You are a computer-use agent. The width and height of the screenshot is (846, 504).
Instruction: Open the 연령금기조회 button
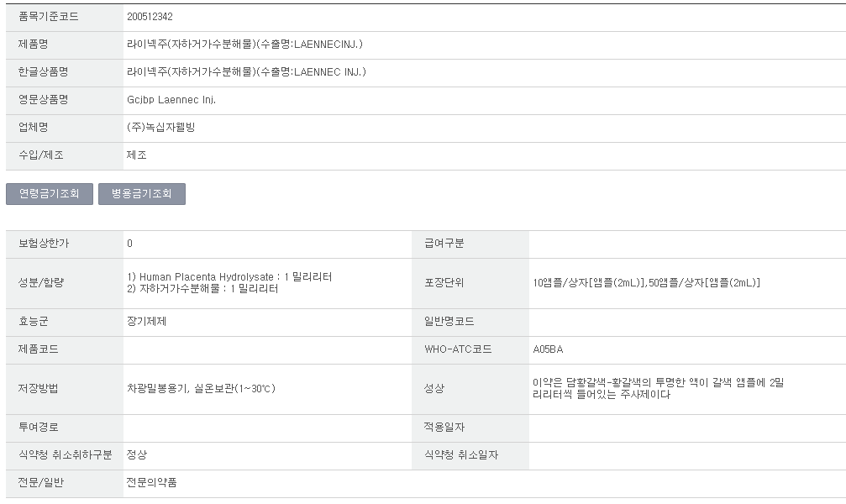click(50, 194)
